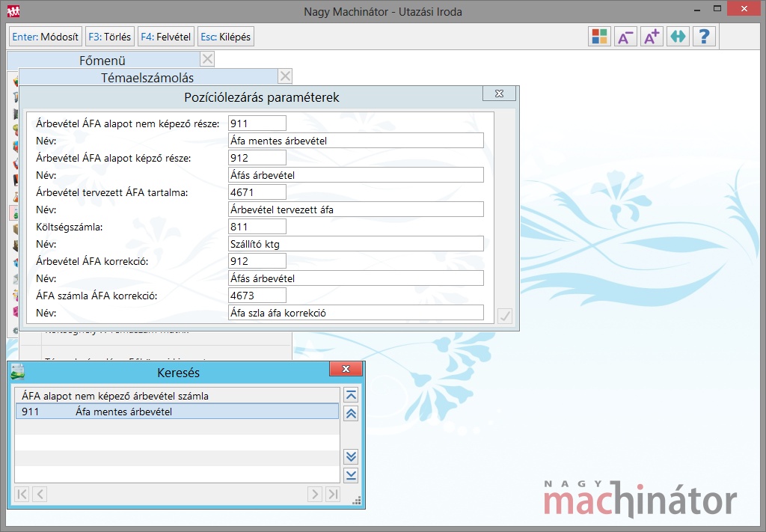Click the Témaelszámolás panel title

[147, 78]
